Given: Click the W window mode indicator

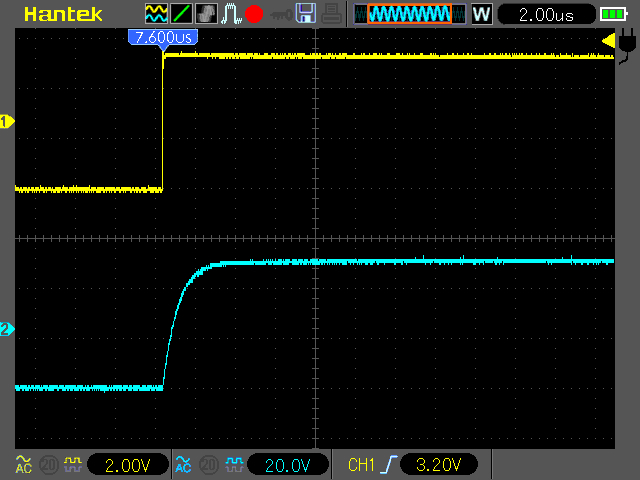Looking at the screenshot, I should [482, 14].
